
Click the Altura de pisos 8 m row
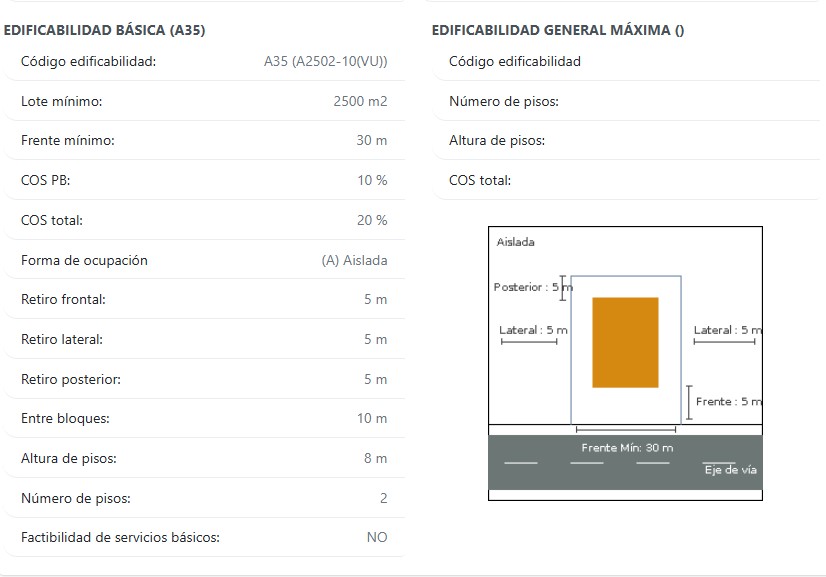coord(204,458)
